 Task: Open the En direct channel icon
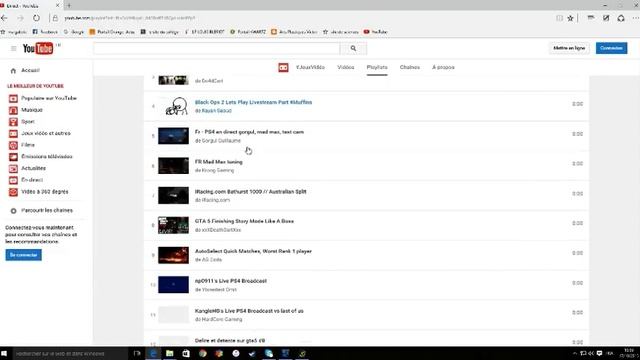point(13,180)
